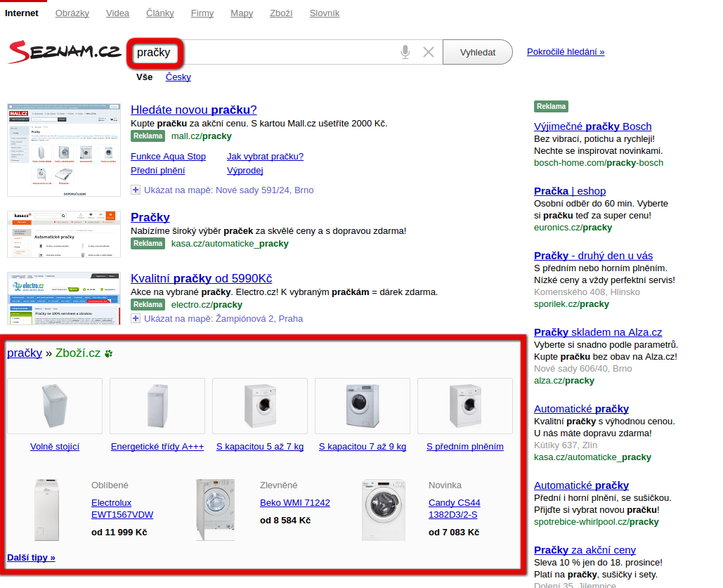The height and width of the screenshot is (588, 723).
Task: Open the bosch-home.com/pracky-bosch URL
Action: 599,163
